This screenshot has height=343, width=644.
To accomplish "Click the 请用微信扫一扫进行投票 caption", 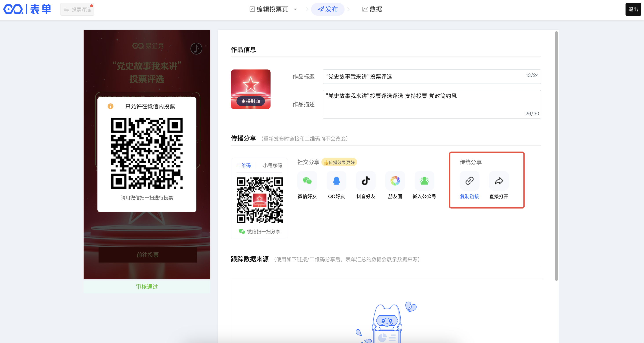I will [x=147, y=198].
